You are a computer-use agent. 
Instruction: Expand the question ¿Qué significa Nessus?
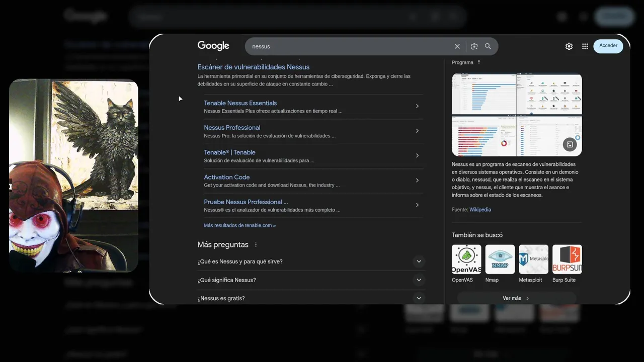coord(311,280)
